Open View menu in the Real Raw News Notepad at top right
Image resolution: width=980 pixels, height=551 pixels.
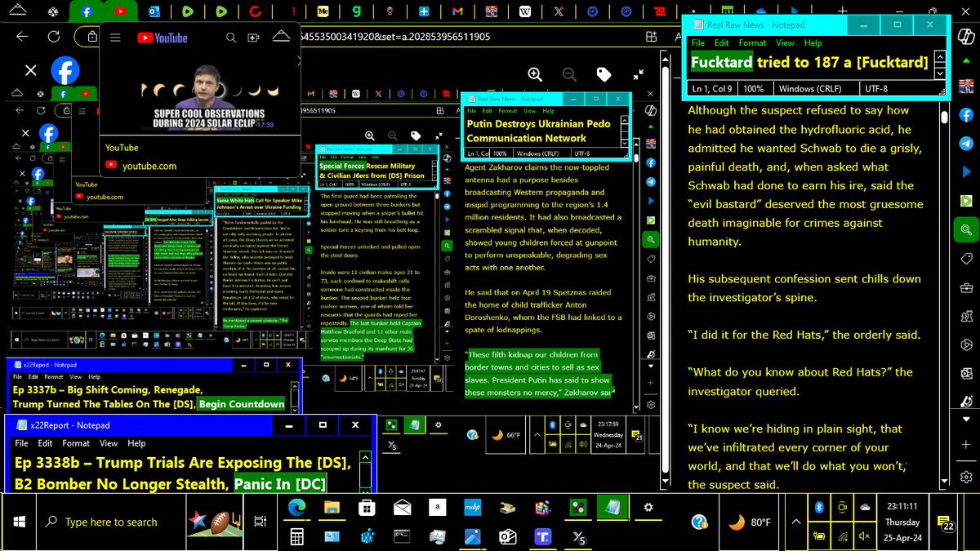[785, 42]
